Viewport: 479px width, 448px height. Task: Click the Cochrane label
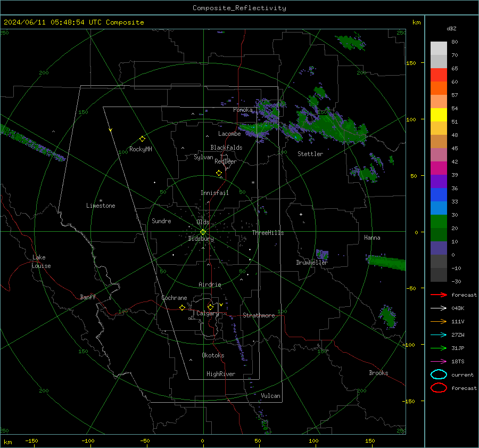[174, 298]
